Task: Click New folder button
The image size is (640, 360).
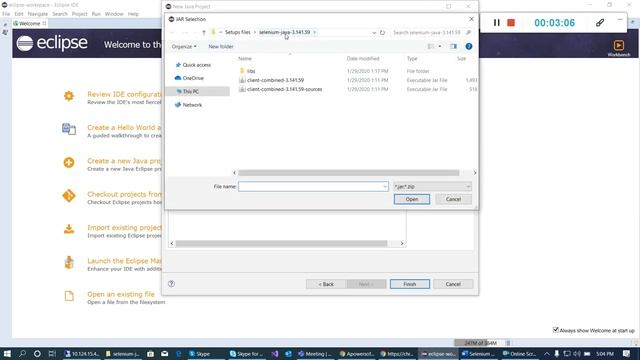Action: pos(221,47)
